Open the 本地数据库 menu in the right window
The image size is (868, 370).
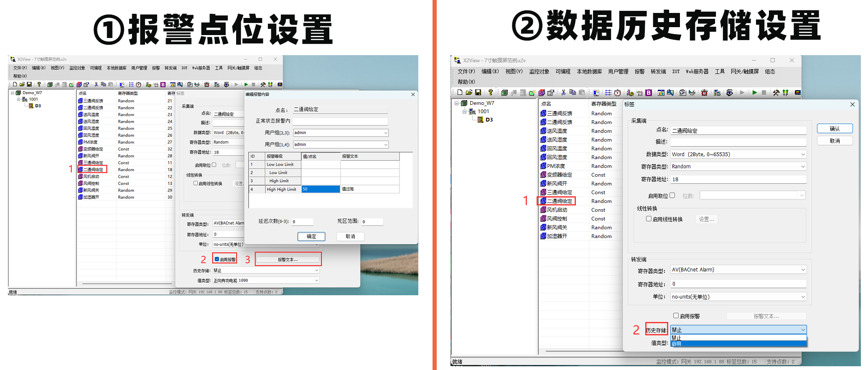(589, 71)
